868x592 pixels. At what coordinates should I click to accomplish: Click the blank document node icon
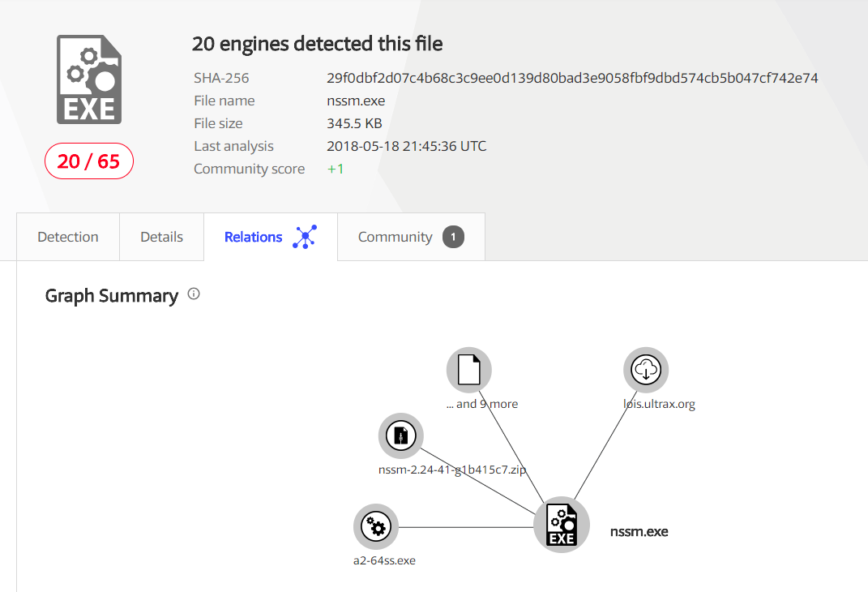[x=469, y=370]
